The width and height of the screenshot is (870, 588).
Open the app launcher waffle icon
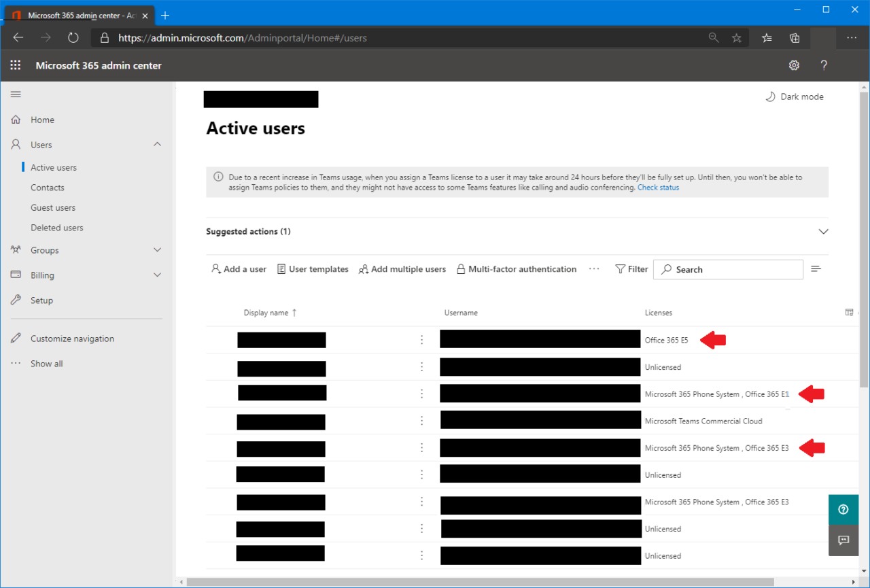15,65
